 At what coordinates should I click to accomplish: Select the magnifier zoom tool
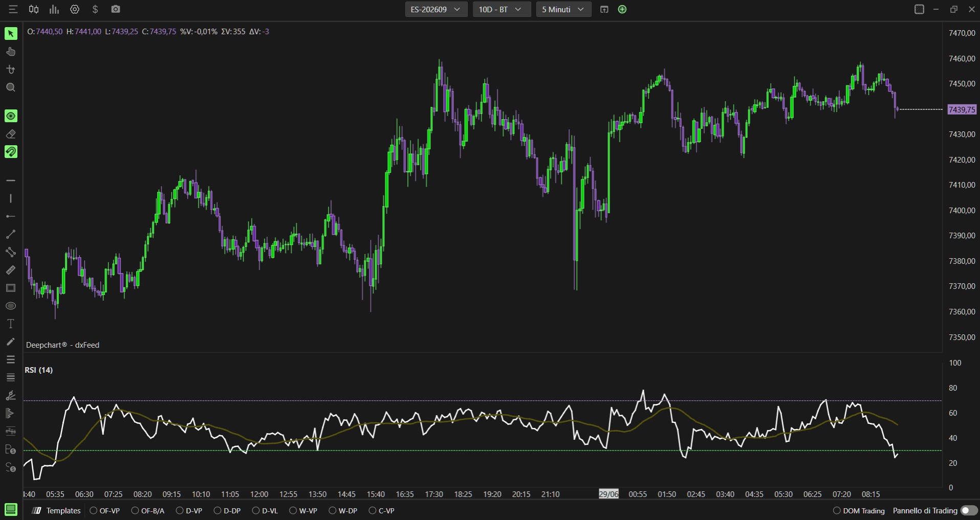[x=11, y=87]
